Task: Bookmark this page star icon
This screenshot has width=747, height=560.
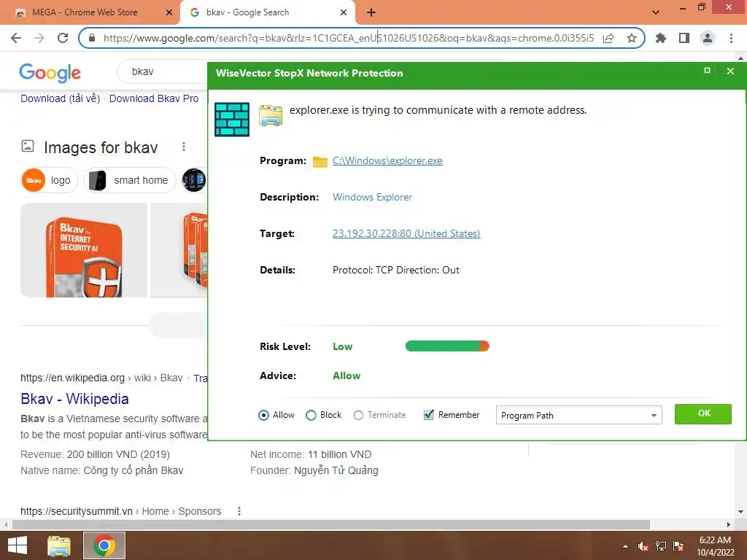Action: coord(632,38)
